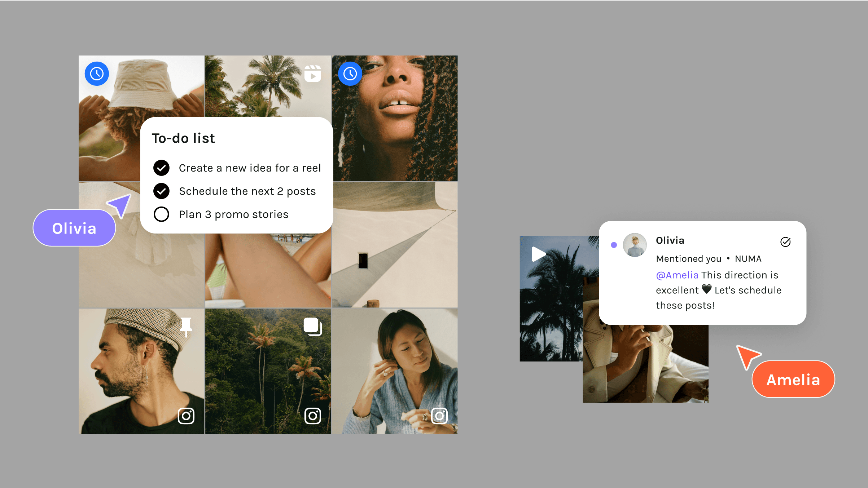Click the carousel icon on jungle photo
Screen dimensions: 868x488
point(312,327)
